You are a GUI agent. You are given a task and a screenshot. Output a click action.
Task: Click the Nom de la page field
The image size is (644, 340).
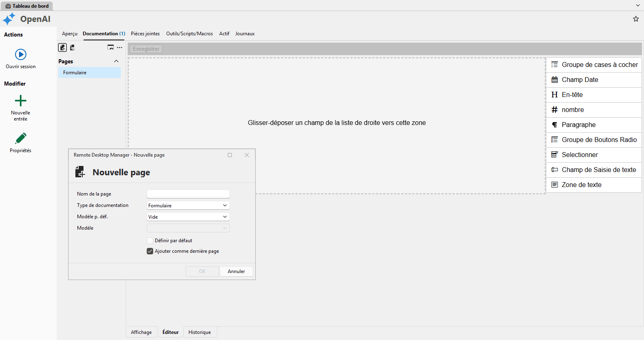click(188, 194)
